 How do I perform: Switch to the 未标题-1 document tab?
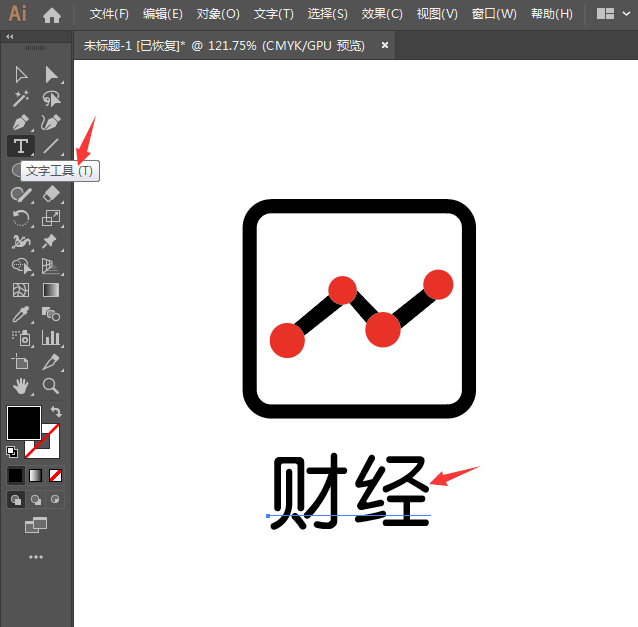224,46
